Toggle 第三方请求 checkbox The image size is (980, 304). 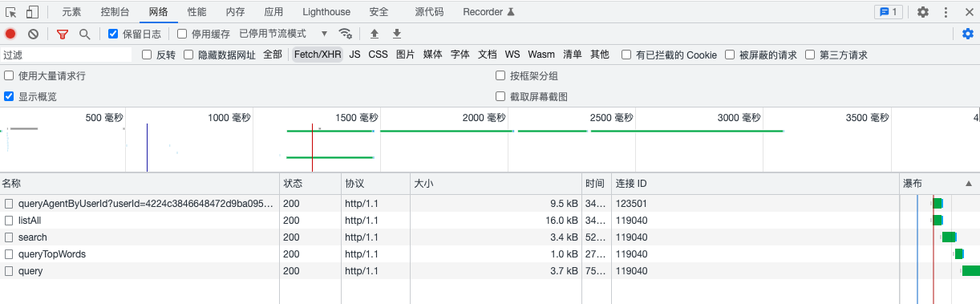(x=810, y=55)
